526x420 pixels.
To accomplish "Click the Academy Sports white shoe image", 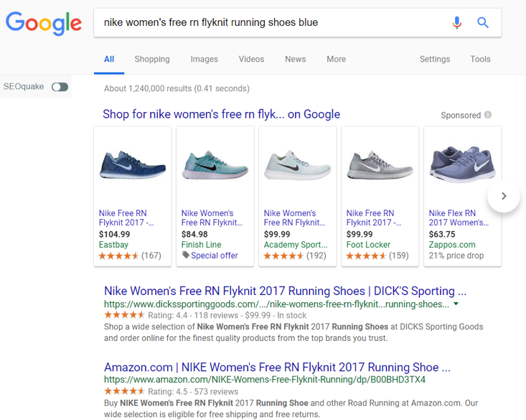I will click(298, 165).
